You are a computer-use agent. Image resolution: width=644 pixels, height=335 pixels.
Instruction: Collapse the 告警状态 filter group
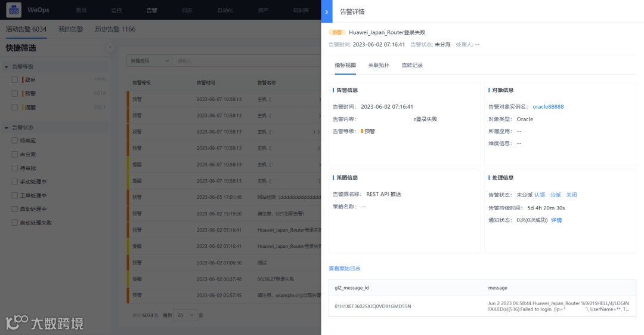pyautogui.click(x=6, y=128)
